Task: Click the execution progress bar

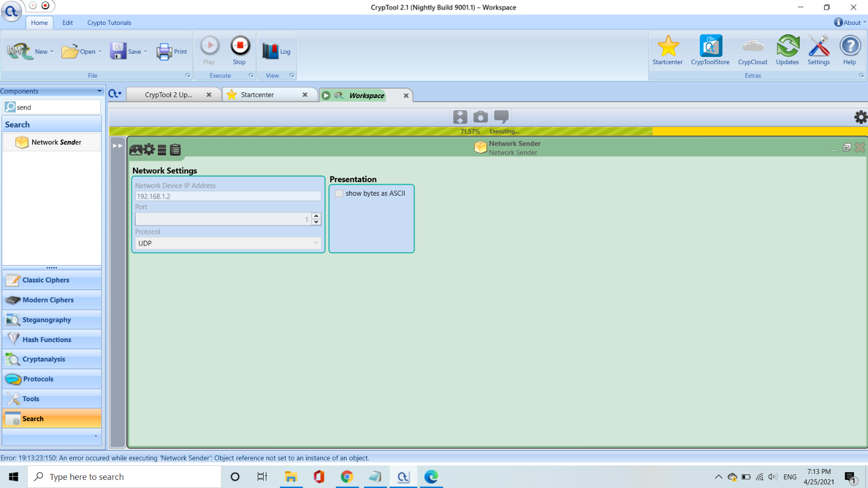Action: 488,131
